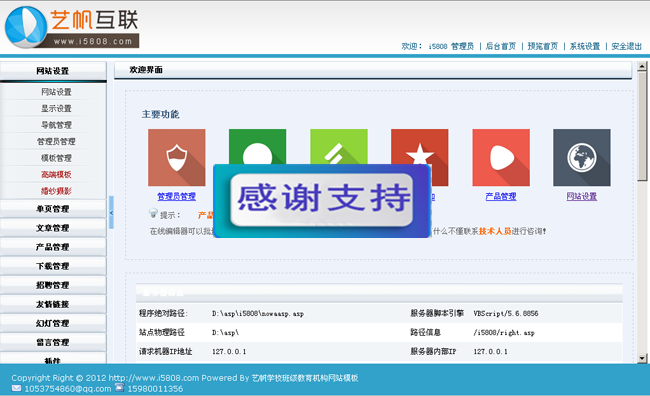Open 系统设置 link in top bar
Image resolution: width=650 pixels, height=396 pixels.
click(585, 46)
